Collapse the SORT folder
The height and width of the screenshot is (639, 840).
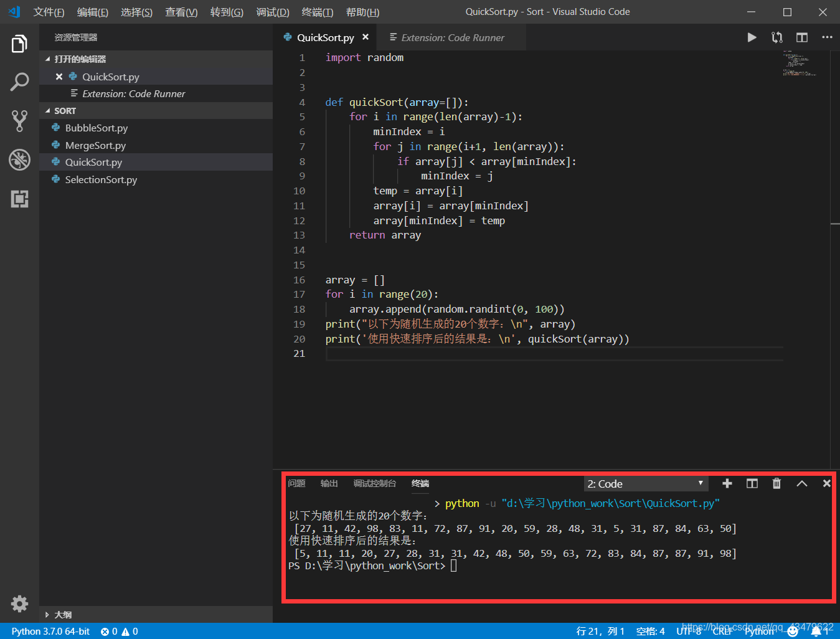point(65,110)
